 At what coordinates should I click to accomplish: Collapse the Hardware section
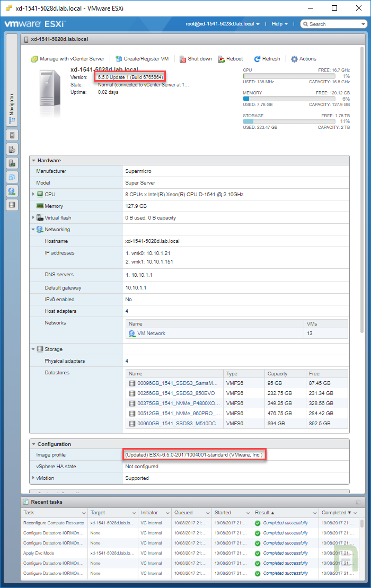tap(34, 161)
